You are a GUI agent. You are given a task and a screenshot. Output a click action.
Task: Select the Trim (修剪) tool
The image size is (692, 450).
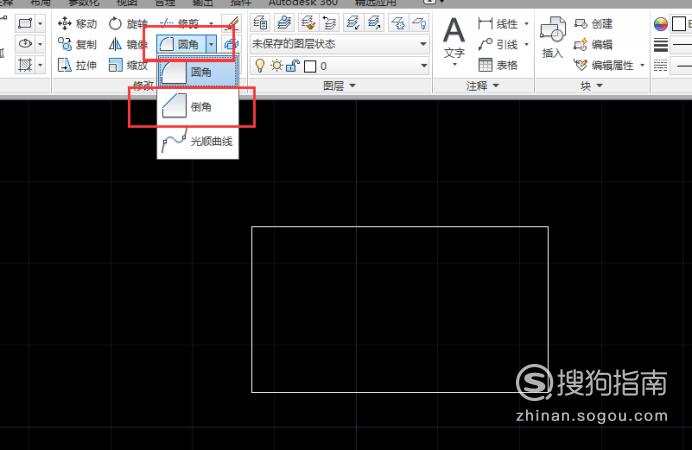point(180,23)
